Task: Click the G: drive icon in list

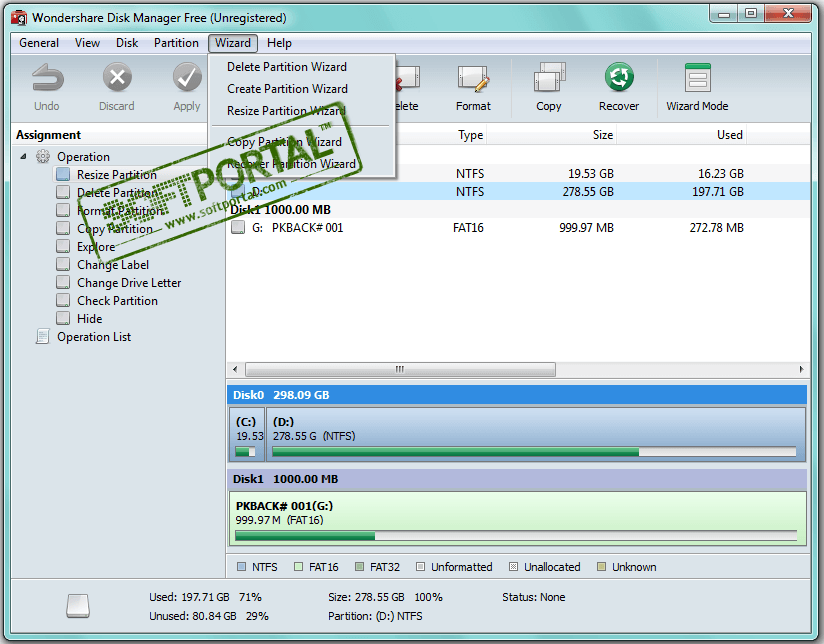Action: (x=238, y=228)
